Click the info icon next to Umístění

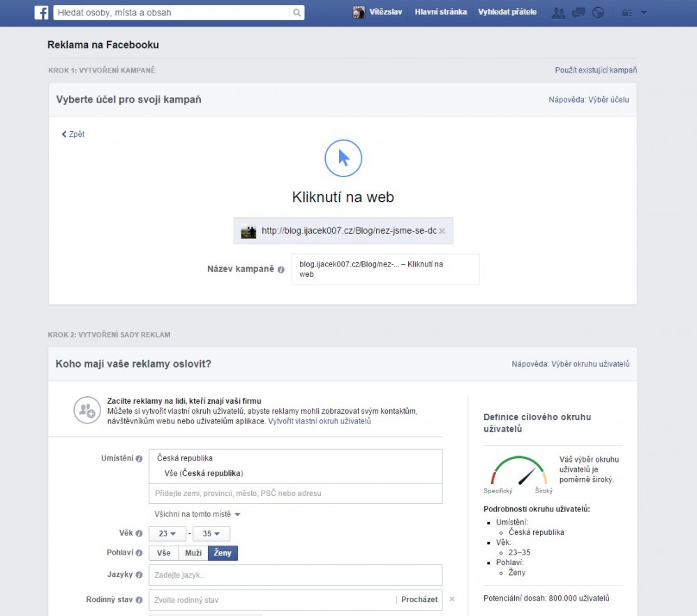click(139, 459)
